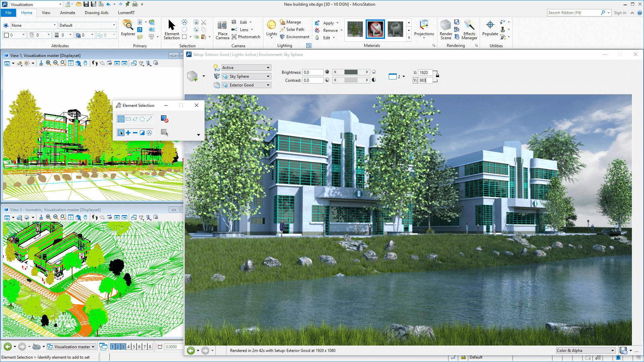
Task: Select the Populate utility
Action: click(x=490, y=28)
